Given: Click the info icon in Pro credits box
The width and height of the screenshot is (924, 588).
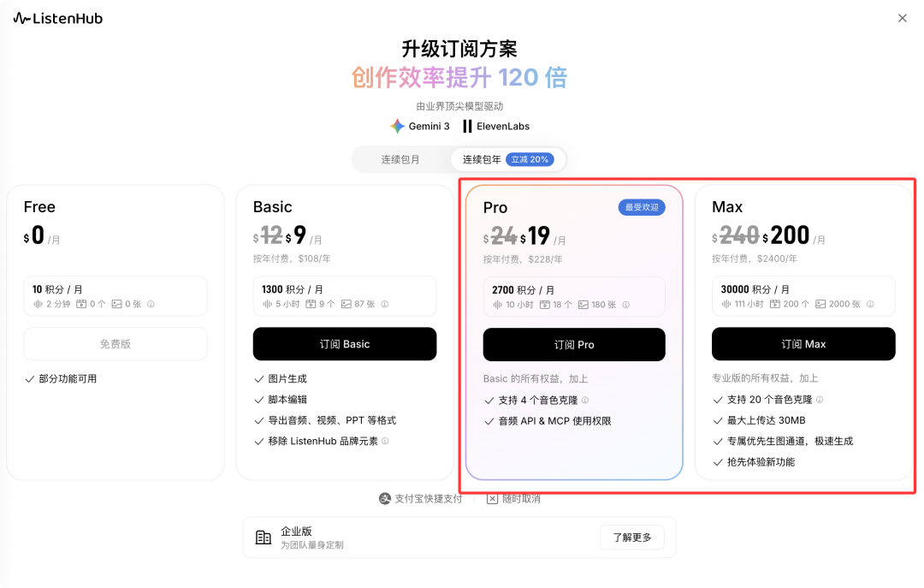Looking at the screenshot, I should tap(626, 305).
